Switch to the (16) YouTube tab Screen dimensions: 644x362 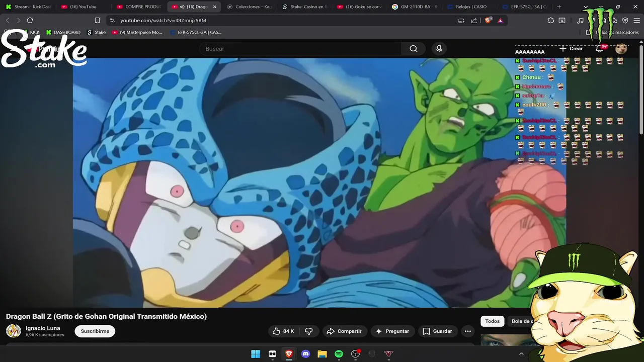(84, 7)
